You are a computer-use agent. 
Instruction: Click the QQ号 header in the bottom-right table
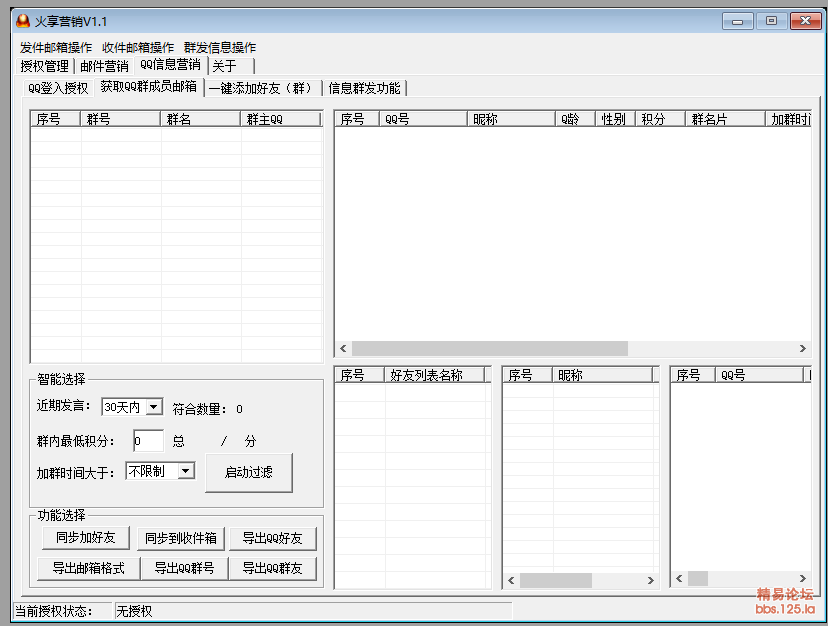pos(759,375)
